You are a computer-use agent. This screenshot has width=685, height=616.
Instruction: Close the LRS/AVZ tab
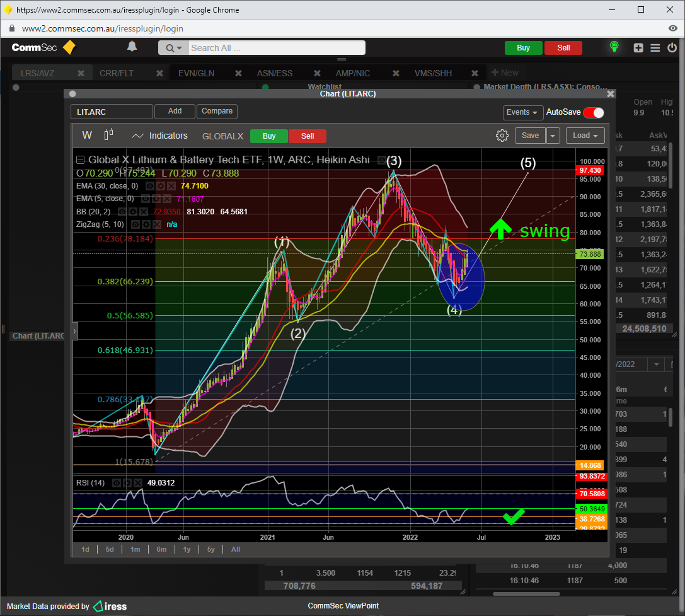81,73
